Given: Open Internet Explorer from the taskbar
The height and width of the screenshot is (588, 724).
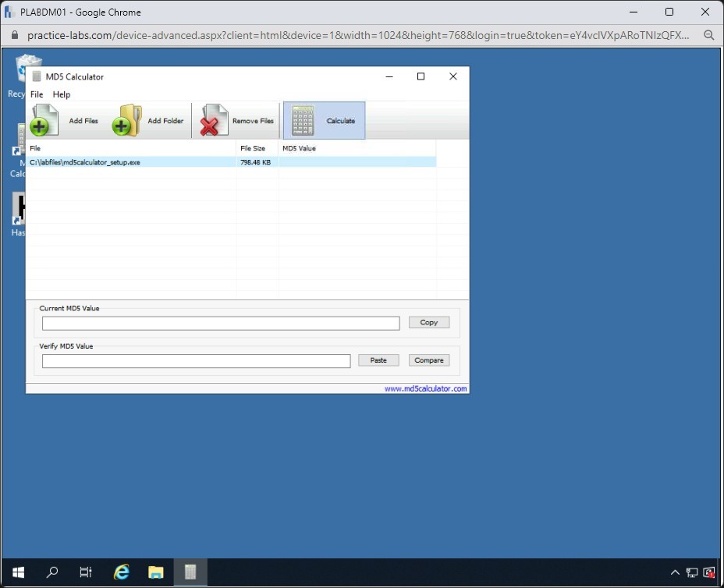Looking at the screenshot, I should pyautogui.click(x=122, y=572).
